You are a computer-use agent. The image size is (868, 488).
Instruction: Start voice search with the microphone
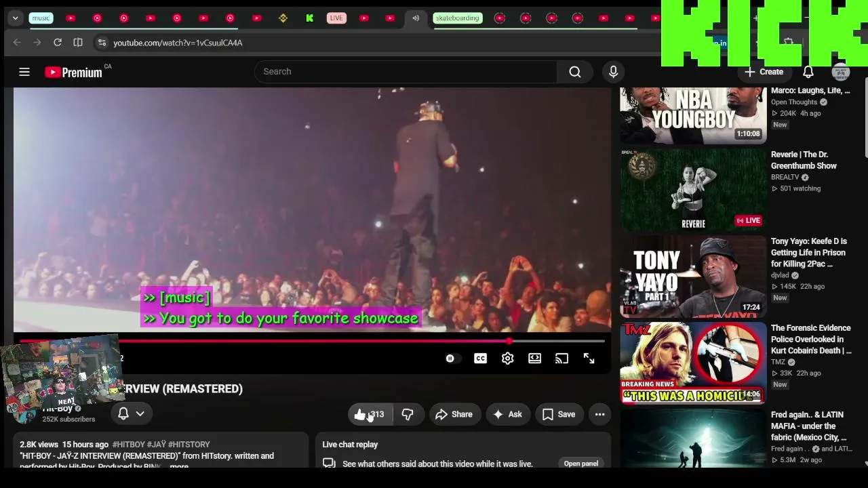tap(613, 72)
